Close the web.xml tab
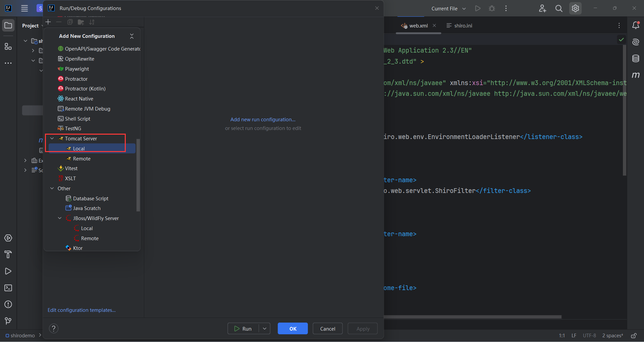This screenshot has height=342, width=644. point(434,25)
